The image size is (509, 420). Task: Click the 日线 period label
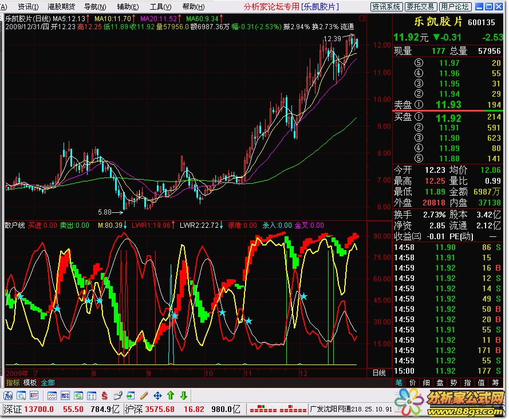[379, 373]
